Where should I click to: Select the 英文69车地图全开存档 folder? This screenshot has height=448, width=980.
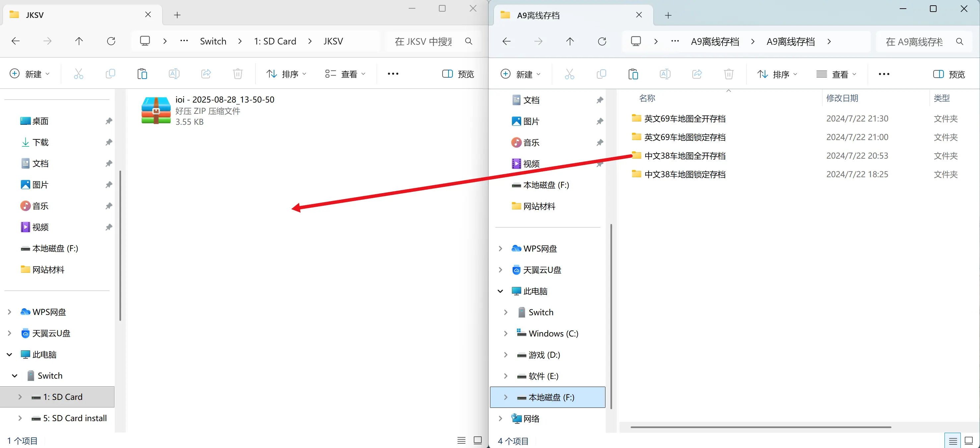[x=679, y=119]
